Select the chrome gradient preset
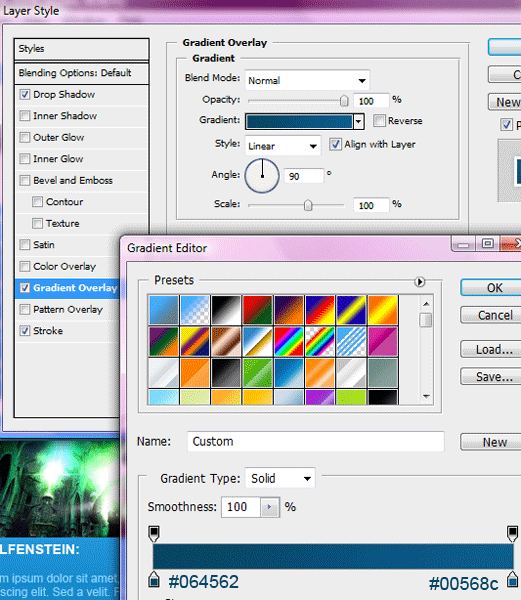The image size is (521, 600). click(257, 341)
